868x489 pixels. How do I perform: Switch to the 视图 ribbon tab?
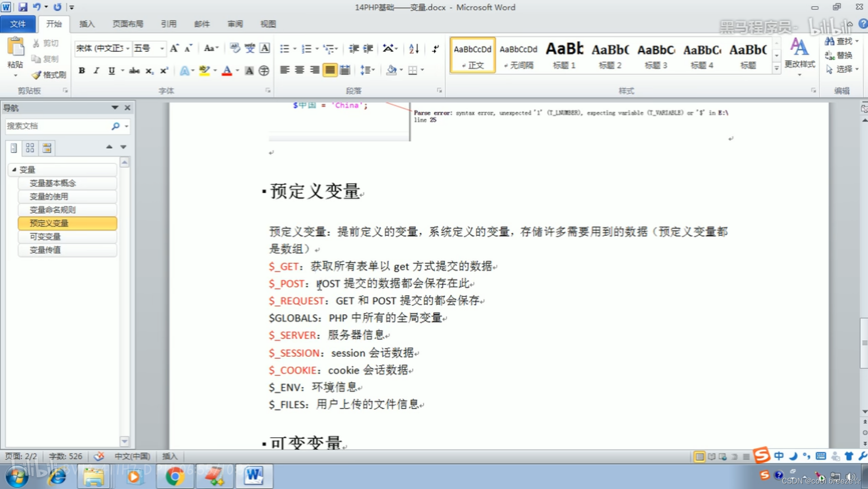(x=268, y=24)
